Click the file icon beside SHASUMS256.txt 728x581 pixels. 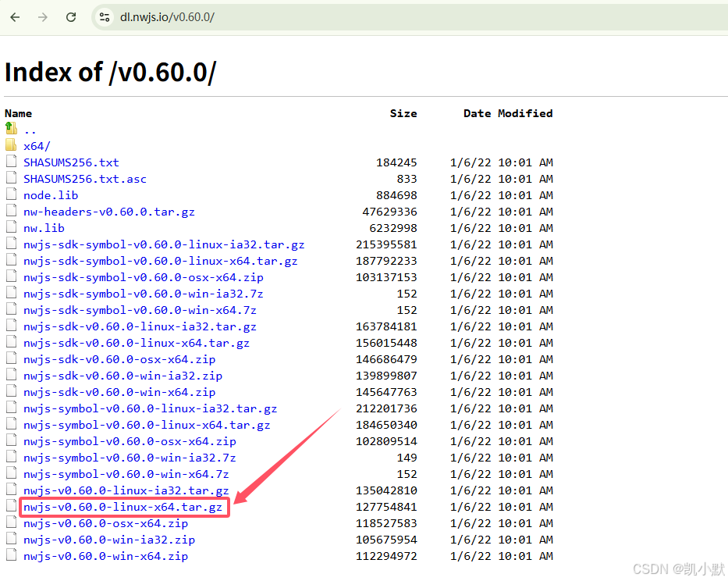[x=11, y=162]
